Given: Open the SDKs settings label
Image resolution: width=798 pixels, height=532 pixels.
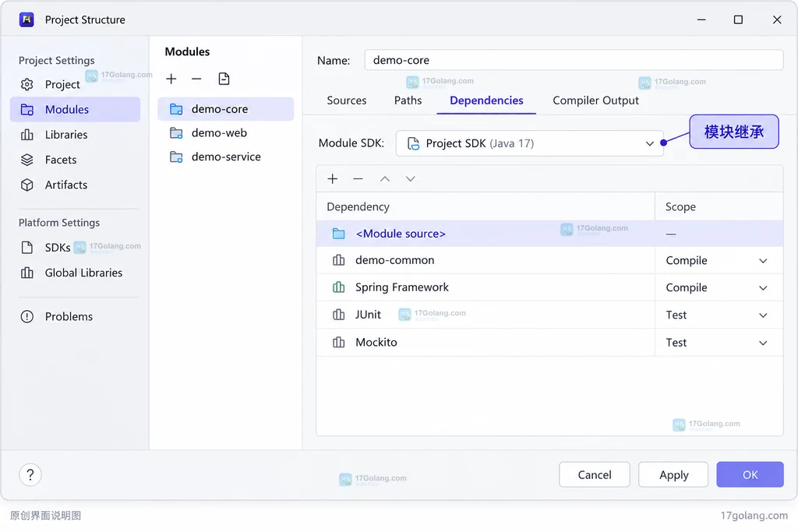Looking at the screenshot, I should click(58, 248).
